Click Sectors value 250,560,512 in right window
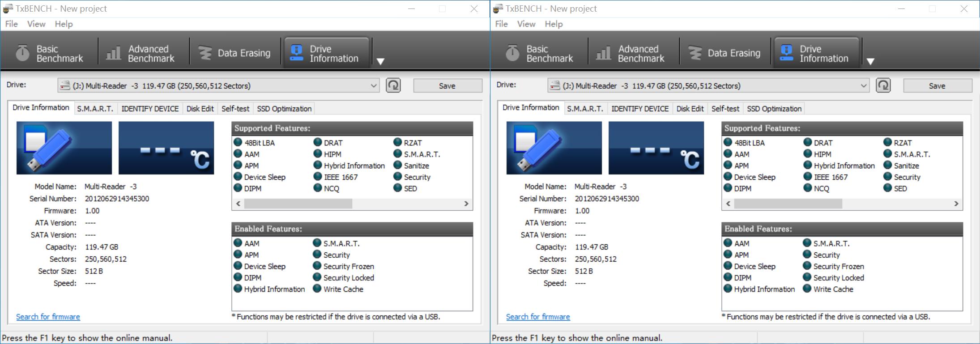980x344 pixels. 596,259
